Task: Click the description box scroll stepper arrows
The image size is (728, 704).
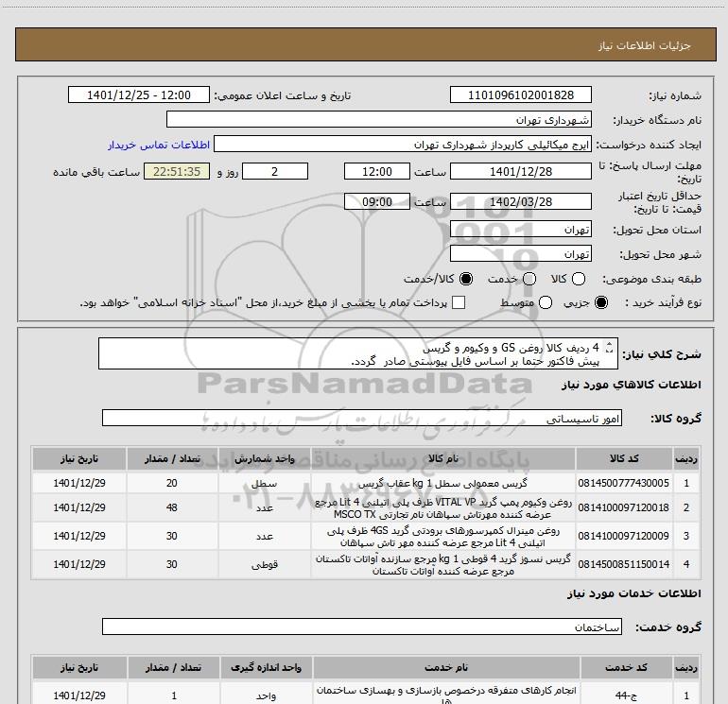Action: (610, 347)
